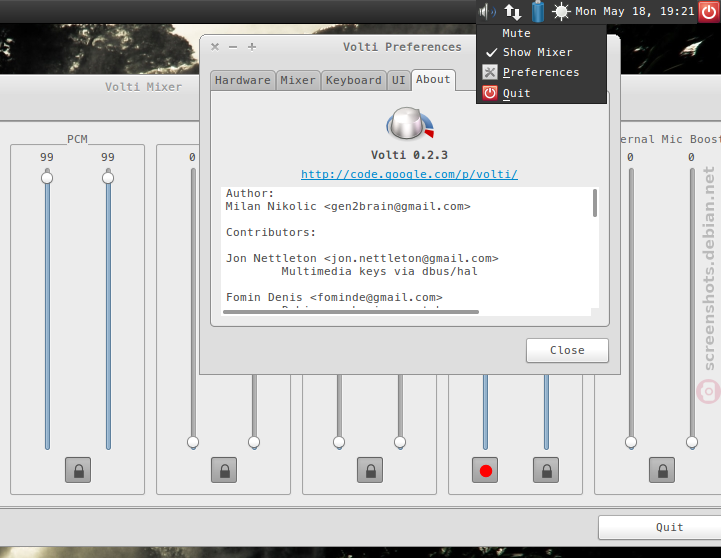
Task: Select Mute in the tray menu
Action: 541,34
